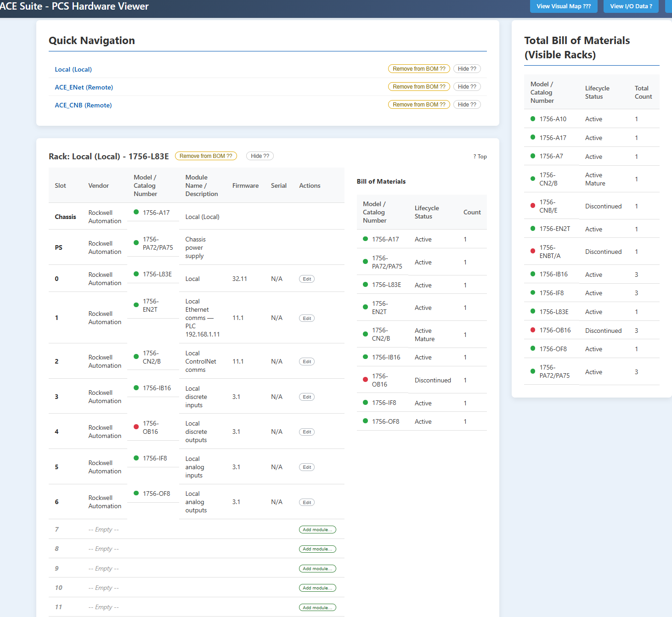Click green status dot of slot 0 1756-L83E

click(x=136, y=274)
